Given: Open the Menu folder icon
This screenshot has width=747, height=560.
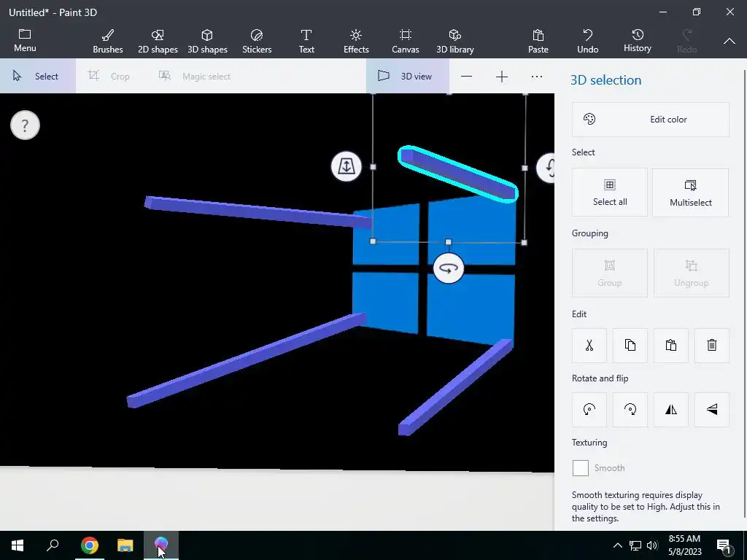Looking at the screenshot, I should [25, 41].
